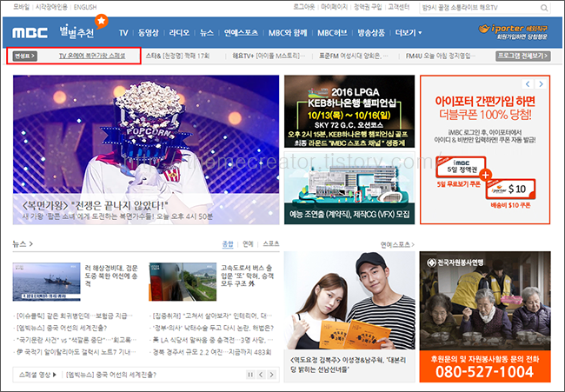Open the 전국자원봉사연맹 ad banner
565x392 pixels.
485,316
